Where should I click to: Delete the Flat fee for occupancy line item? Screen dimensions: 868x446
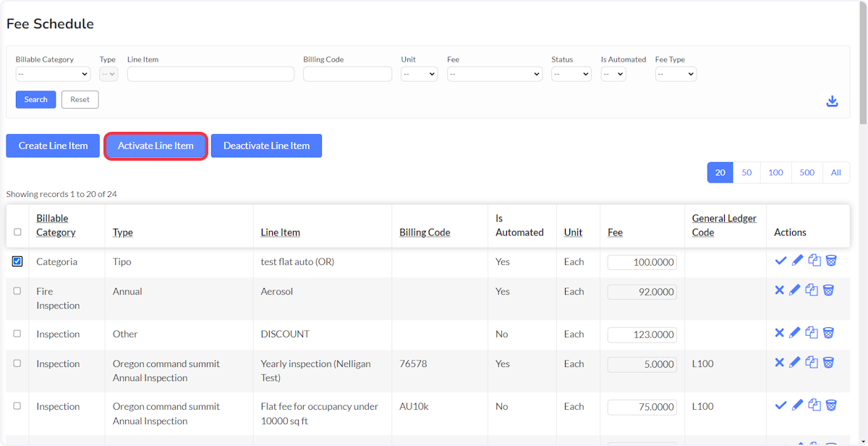pos(831,405)
